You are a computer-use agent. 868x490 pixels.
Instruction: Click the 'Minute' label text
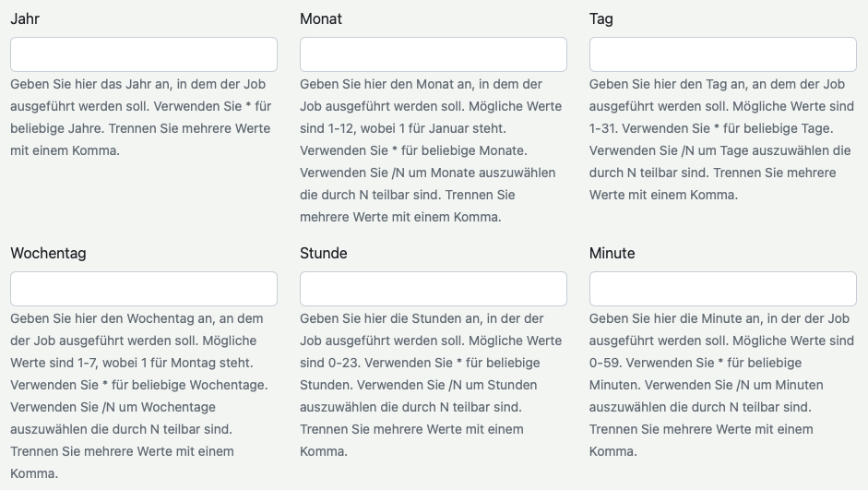[x=612, y=253]
